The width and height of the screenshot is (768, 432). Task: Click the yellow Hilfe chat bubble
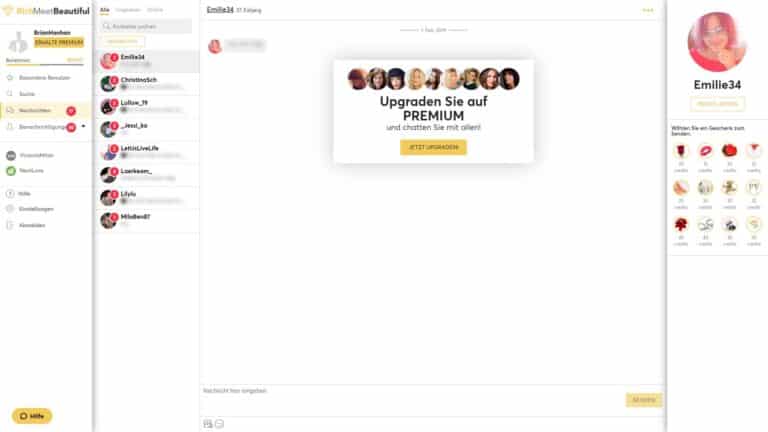coord(32,416)
